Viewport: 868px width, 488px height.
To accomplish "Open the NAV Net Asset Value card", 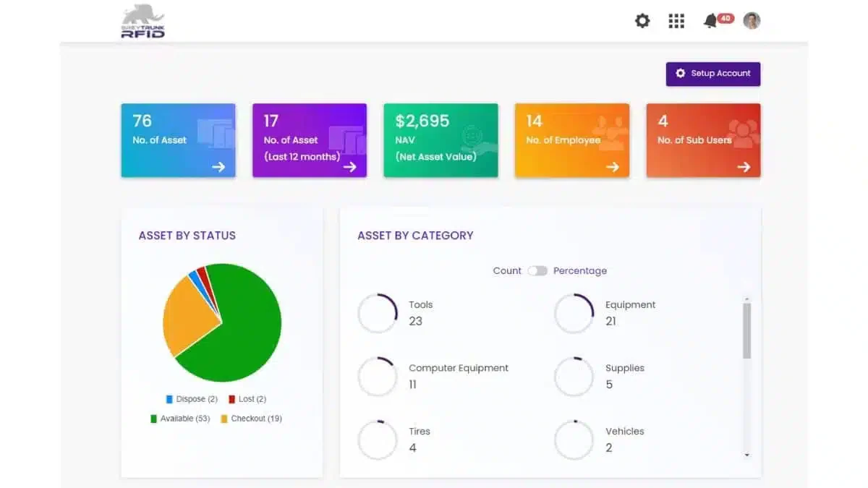I will click(441, 140).
